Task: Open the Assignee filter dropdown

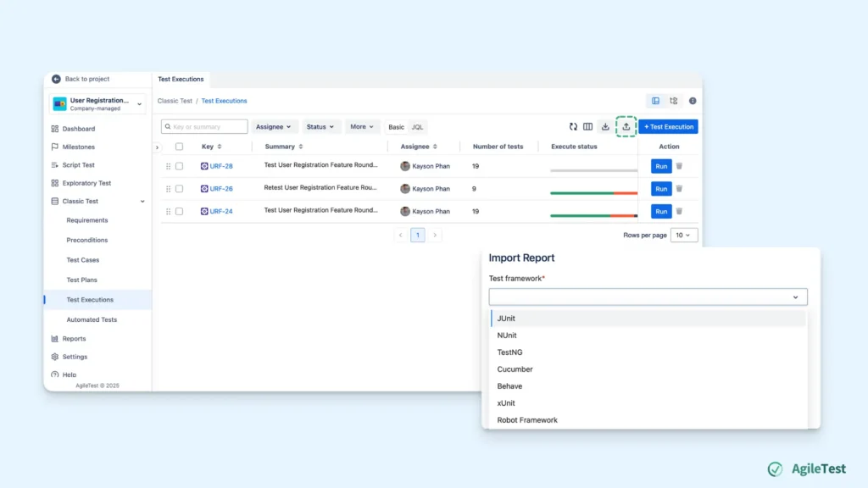Action: pos(274,127)
